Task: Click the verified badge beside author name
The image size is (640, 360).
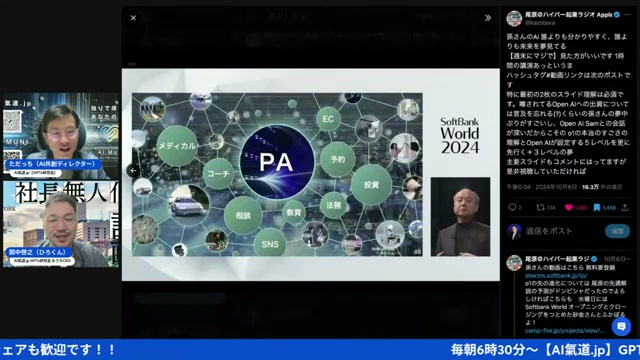Action: coord(617,15)
